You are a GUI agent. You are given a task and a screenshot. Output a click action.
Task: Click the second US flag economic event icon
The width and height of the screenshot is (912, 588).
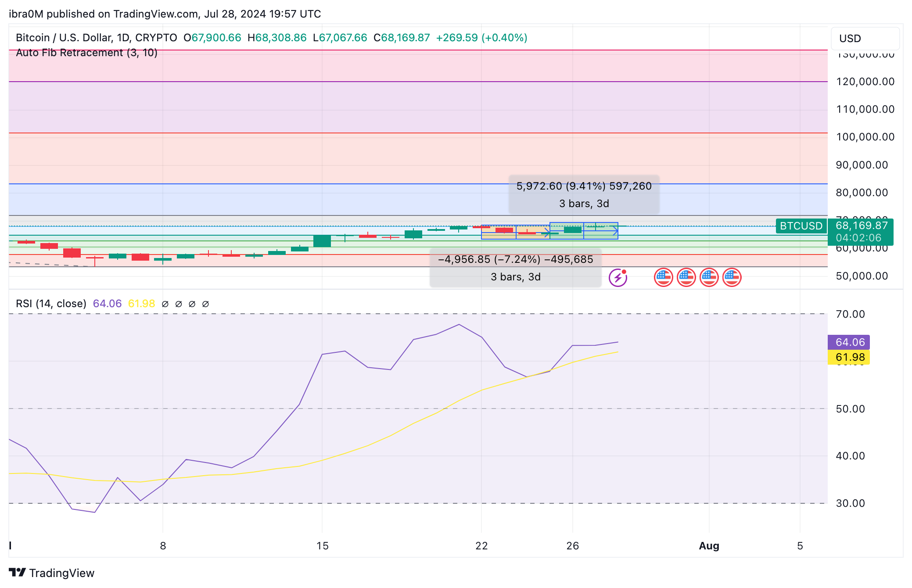pos(686,277)
